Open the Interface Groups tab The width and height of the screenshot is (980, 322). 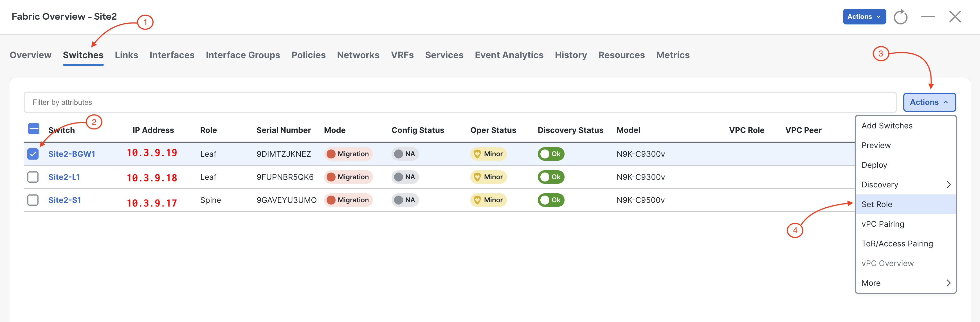point(243,55)
